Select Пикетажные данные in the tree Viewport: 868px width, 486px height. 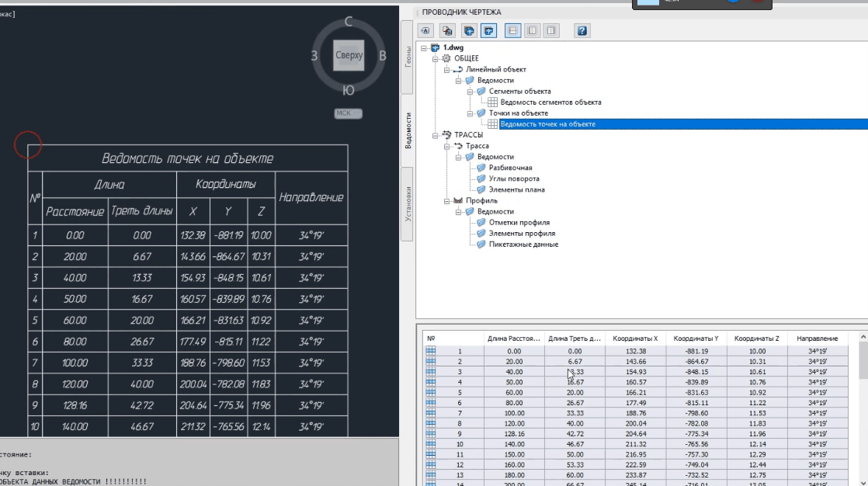[x=523, y=244]
